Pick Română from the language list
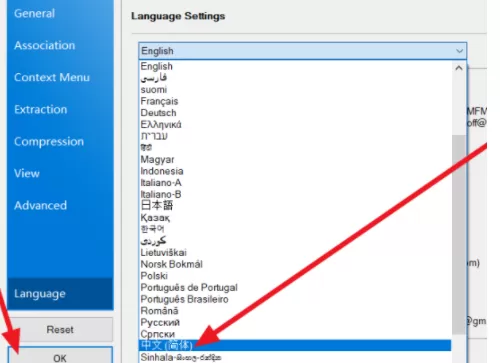500x363 pixels. pyautogui.click(x=295, y=311)
